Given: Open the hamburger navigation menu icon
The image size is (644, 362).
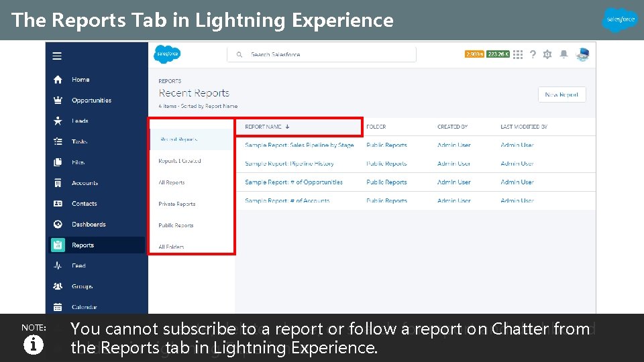Looking at the screenshot, I should 57,56.
